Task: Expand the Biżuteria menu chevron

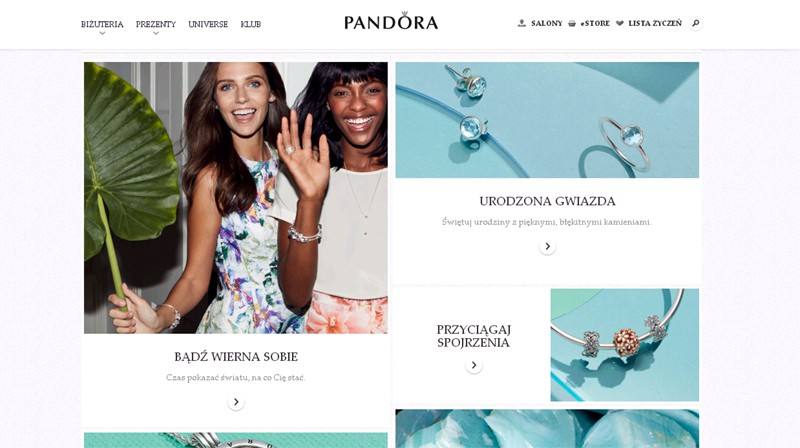Action: pos(103,33)
